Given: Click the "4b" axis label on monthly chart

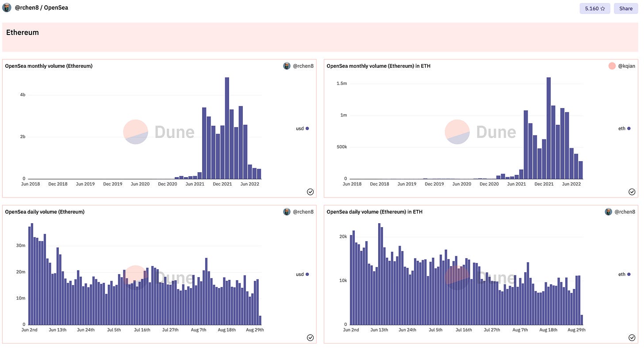Looking at the screenshot, I should tap(22, 95).
